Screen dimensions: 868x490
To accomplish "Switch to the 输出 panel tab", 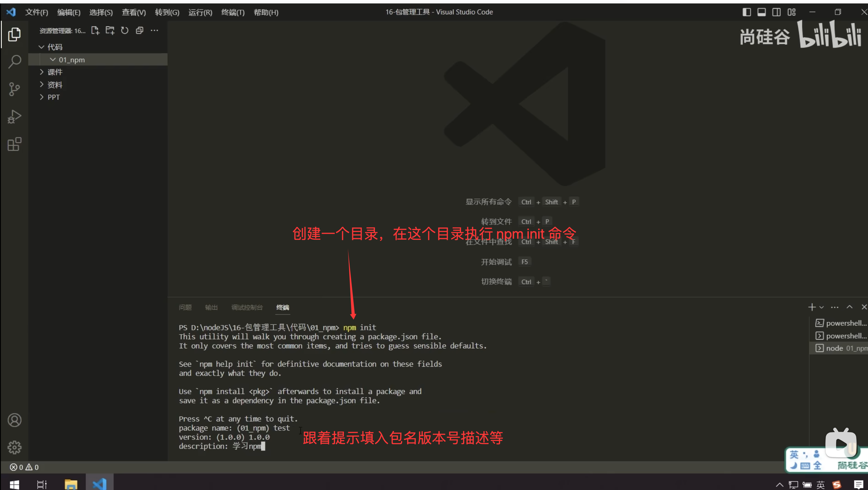I will (x=211, y=307).
